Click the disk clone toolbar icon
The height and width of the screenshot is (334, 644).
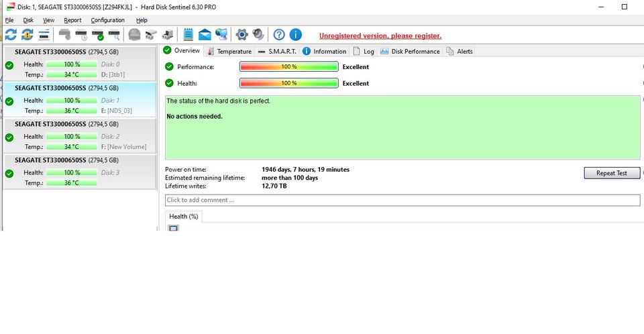tap(151, 35)
